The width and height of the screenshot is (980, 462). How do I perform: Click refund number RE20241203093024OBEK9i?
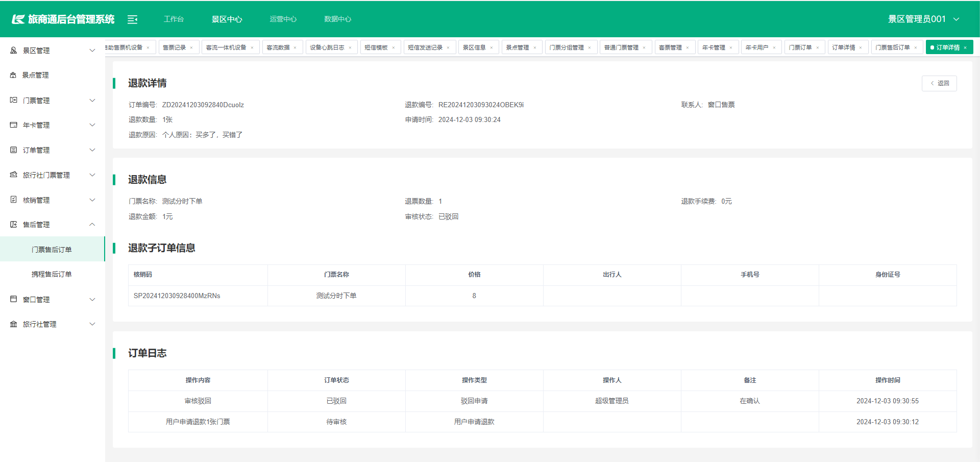pos(481,105)
